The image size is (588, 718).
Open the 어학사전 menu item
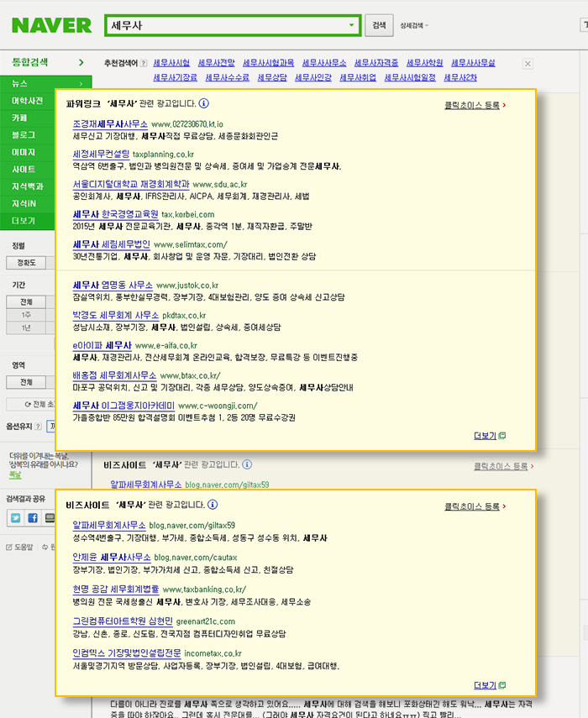[28, 101]
